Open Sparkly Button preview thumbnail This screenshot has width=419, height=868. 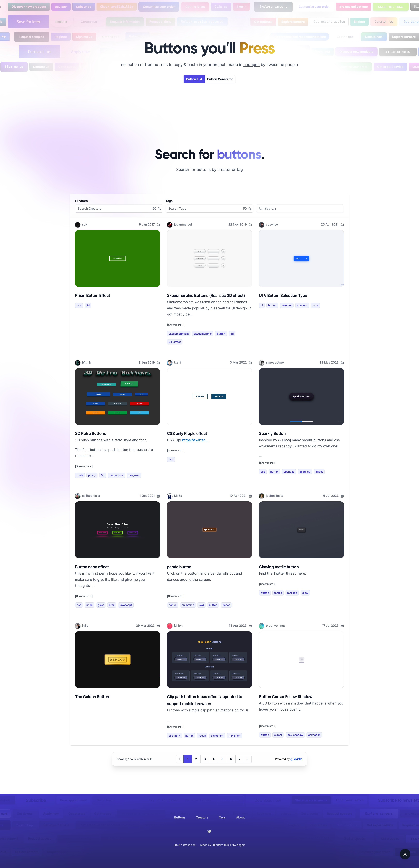click(x=301, y=397)
